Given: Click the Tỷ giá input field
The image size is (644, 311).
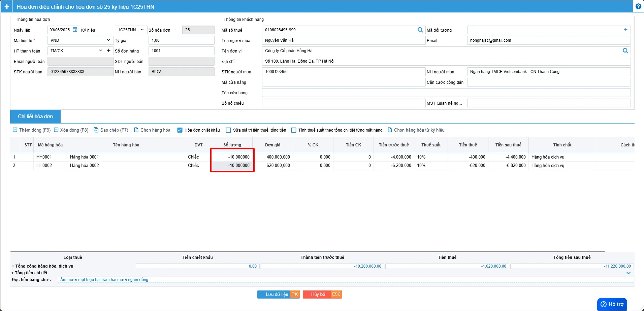Looking at the screenshot, I should click(x=181, y=40).
